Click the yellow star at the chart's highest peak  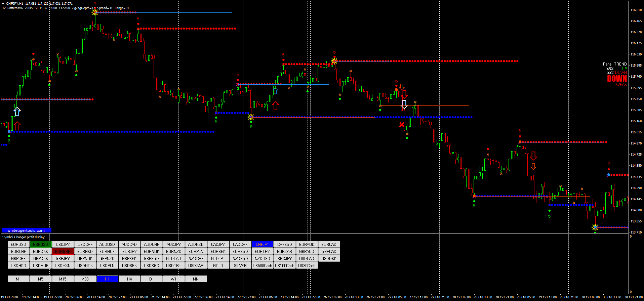[x=95, y=12]
